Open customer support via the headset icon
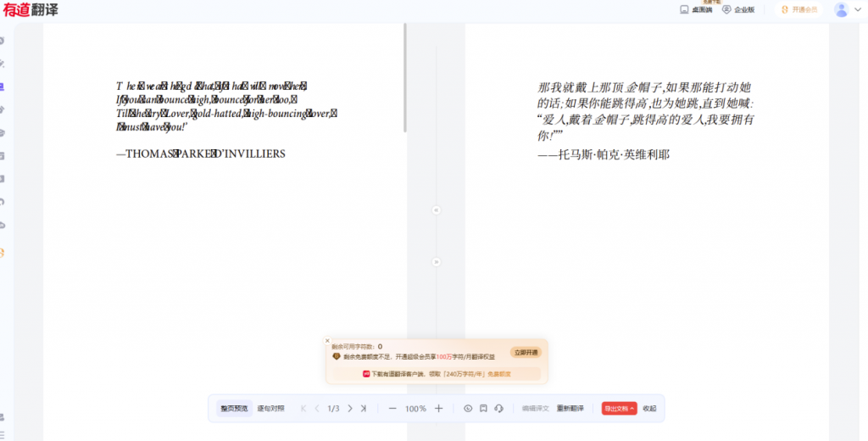868x441 pixels. (x=498, y=408)
